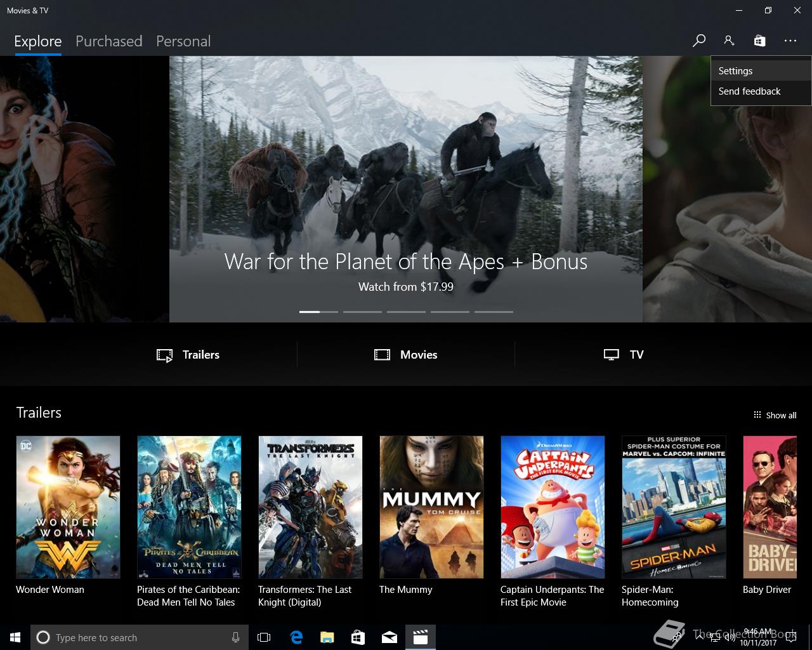Open Pirates of the Caribbean poster

pos(189,507)
